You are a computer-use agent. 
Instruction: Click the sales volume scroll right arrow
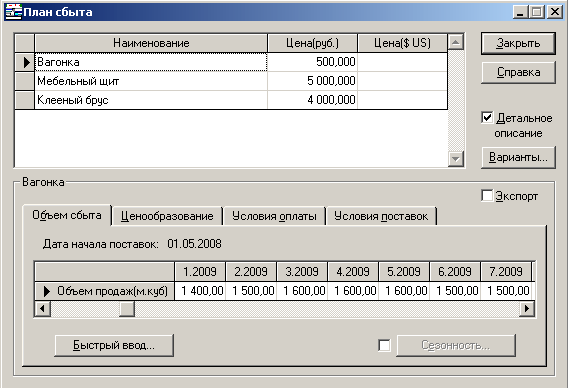point(527,309)
